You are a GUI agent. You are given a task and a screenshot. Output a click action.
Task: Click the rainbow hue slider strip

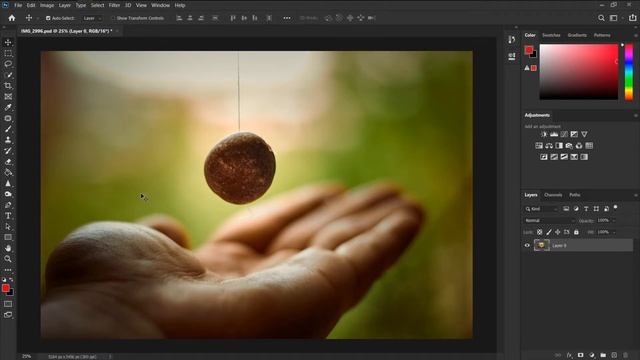(629, 71)
